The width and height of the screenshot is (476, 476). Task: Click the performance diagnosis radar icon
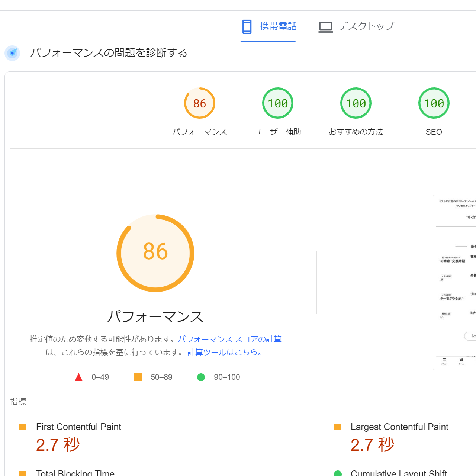(x=12, y=53)
